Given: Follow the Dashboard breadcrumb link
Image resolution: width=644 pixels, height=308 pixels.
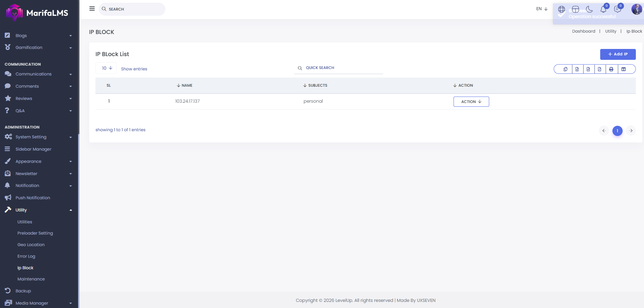Looking at the screenshot, I should tap(583, 31).
